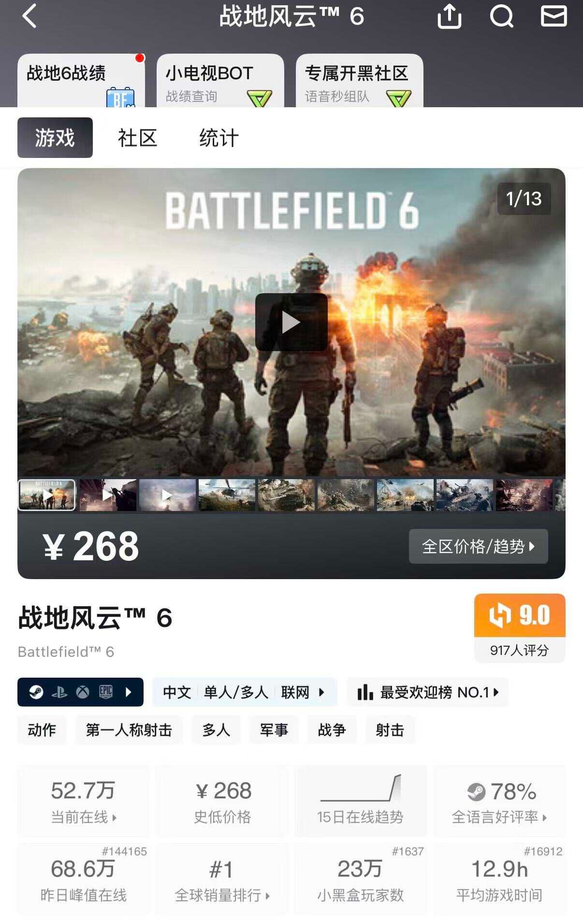Open the 小电视BOT 战绩查询 card
Viewport: 583px width, 924px height.
220,81
